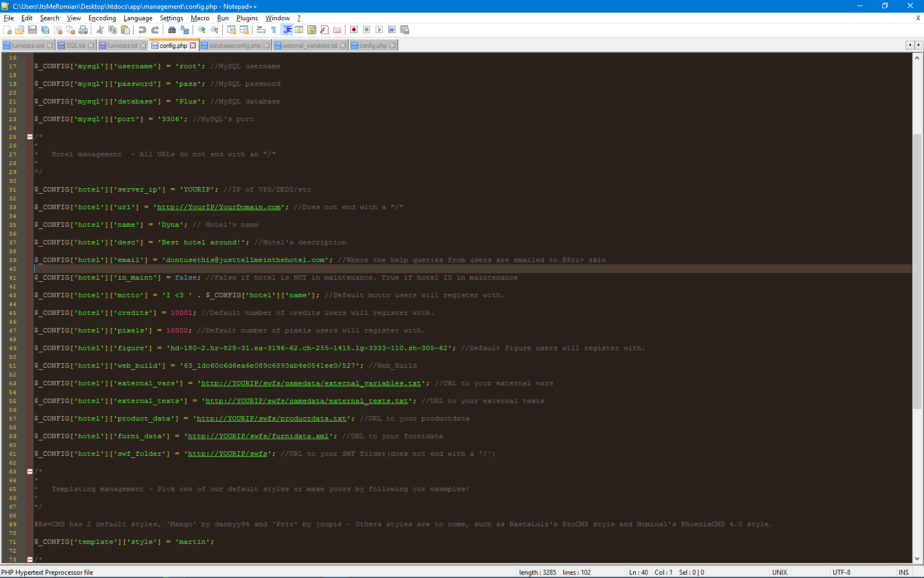
Task: Save the current file with the Save icon
Action: click(x=32, y=30)
